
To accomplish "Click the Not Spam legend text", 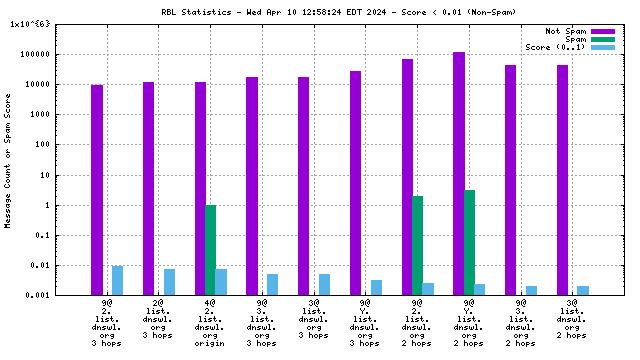I will pos(566,31).
